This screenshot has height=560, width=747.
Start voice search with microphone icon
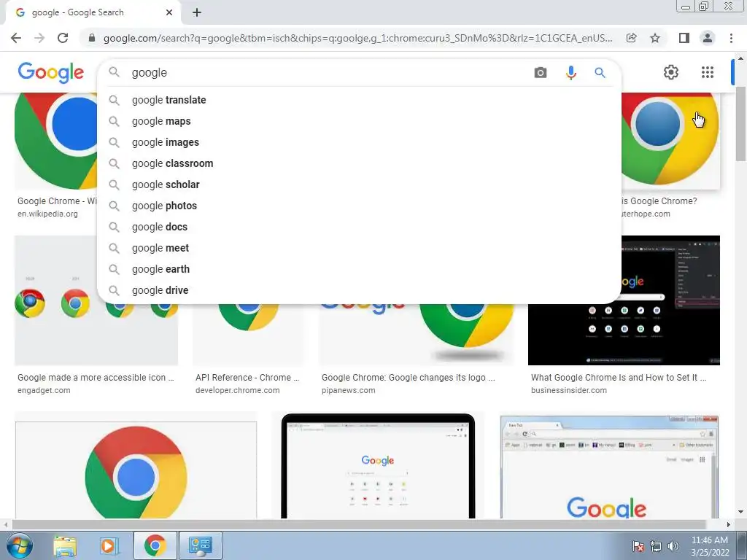click(x=570, y=72)
